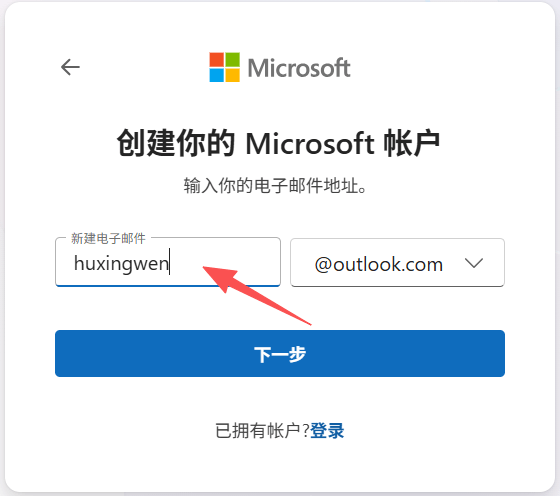Screen dimensions: 560x496
Task: Open the @outlook.com domain dropdown
Action: [397, 263]
